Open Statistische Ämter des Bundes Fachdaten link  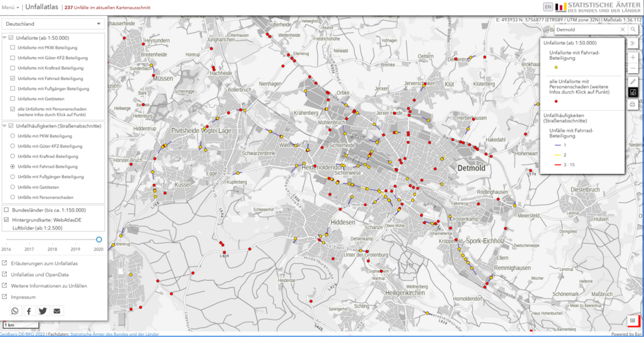[x=115, y=334]
